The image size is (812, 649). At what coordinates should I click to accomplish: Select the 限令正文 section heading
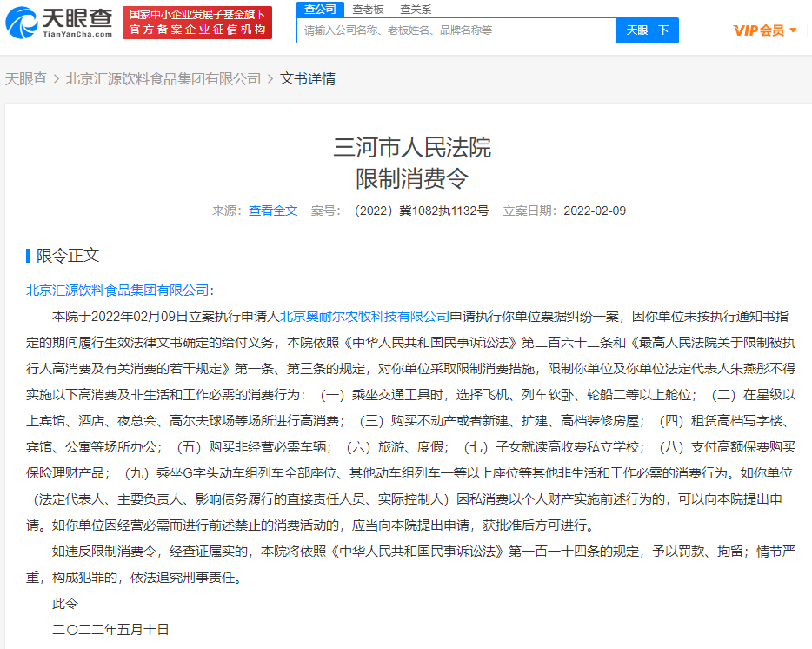pos(67,256)
